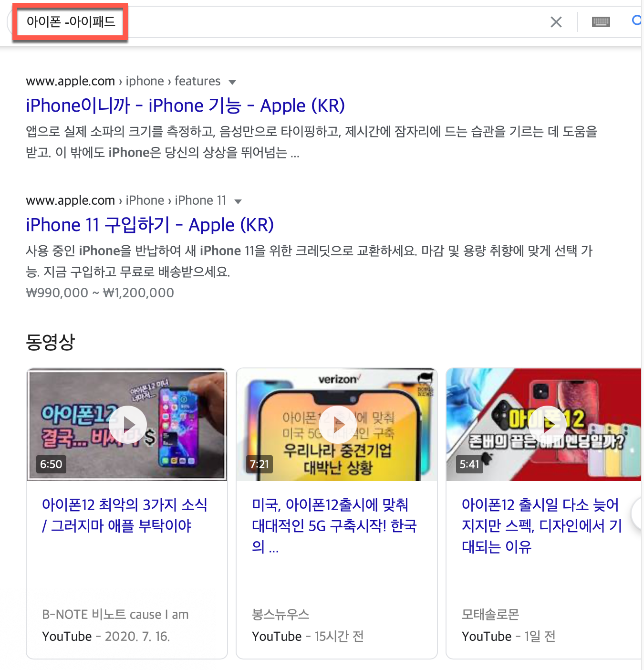Click the www.apple.com › iphone › features breadcrumb
The height and width of the screenshot is (670, 644).
[x=123, y=81]
